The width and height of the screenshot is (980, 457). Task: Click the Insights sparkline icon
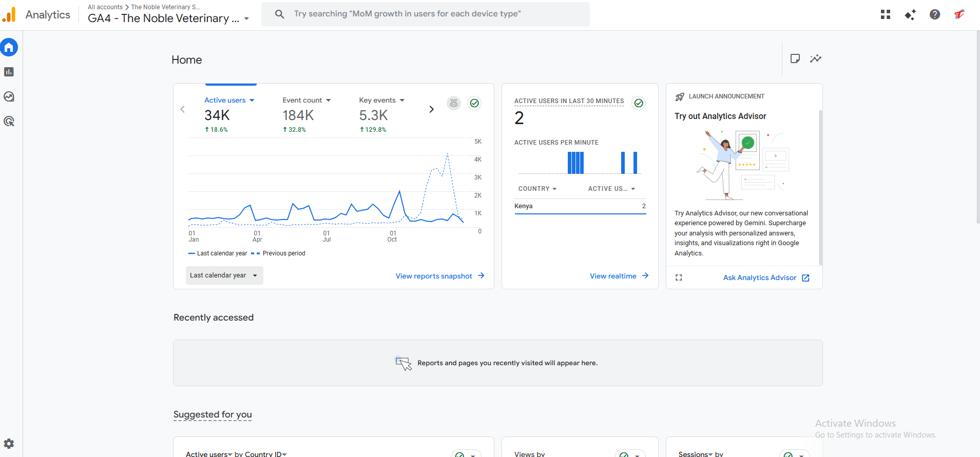[815, 58]
